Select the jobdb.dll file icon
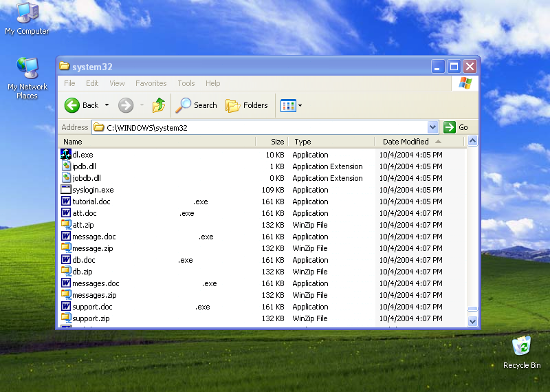The height and width of the screenshot is (392, 550). [x=66, y=177]
